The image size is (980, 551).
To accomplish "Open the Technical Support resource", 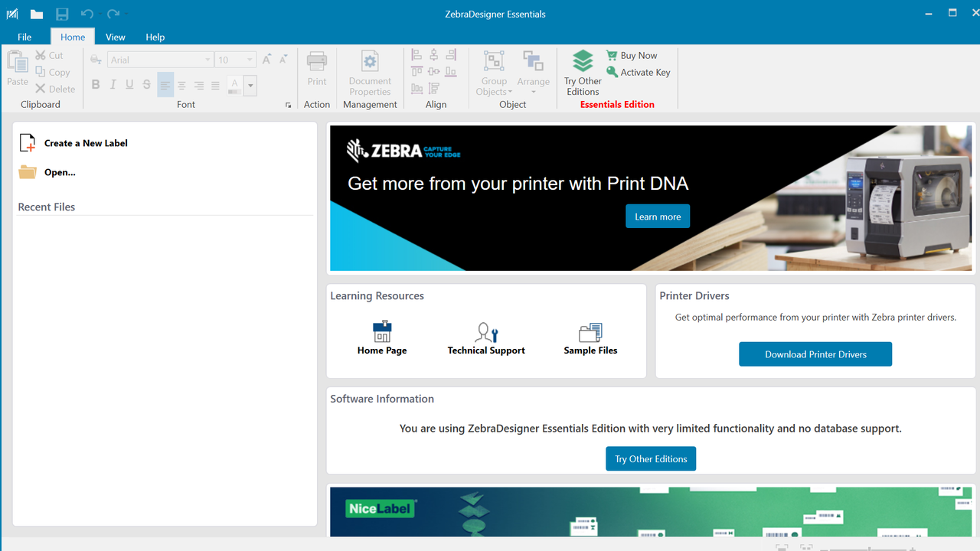I will coord(486,338).
